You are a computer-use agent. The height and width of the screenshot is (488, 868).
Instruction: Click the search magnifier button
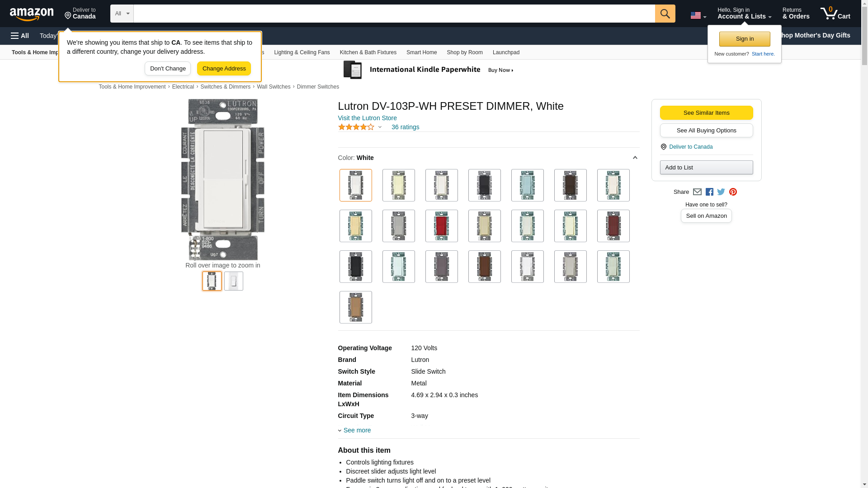click(x=665, y=14)
